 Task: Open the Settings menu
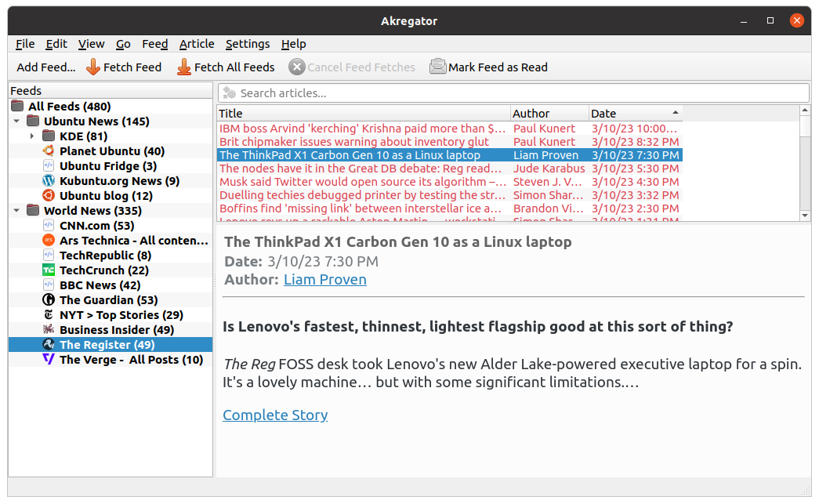[x=248, y=44]
